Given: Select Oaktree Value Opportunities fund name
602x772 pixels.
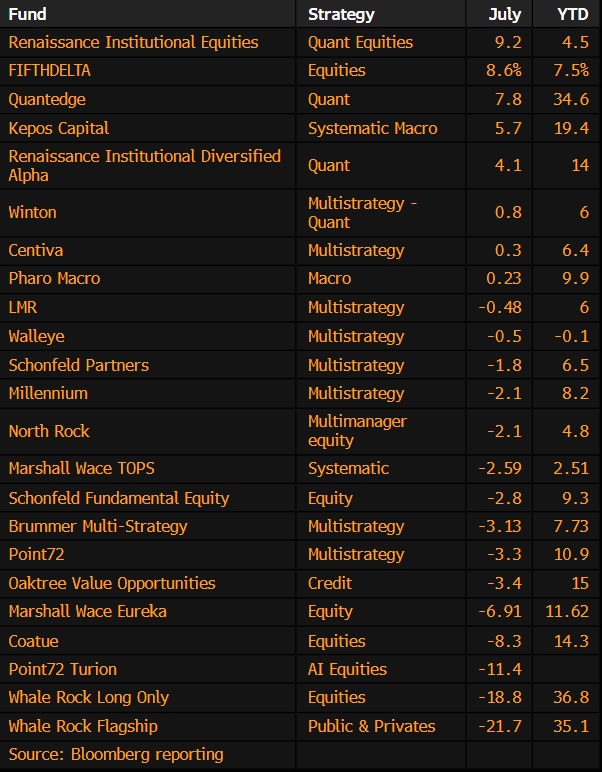Looking at the screenshot, I should 112,583.
